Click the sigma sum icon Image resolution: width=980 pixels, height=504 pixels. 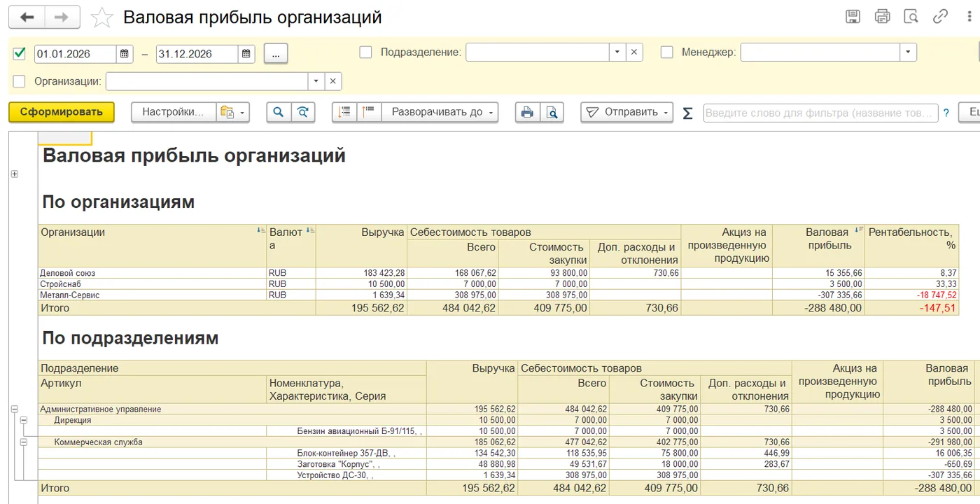[x=687, y=113]
